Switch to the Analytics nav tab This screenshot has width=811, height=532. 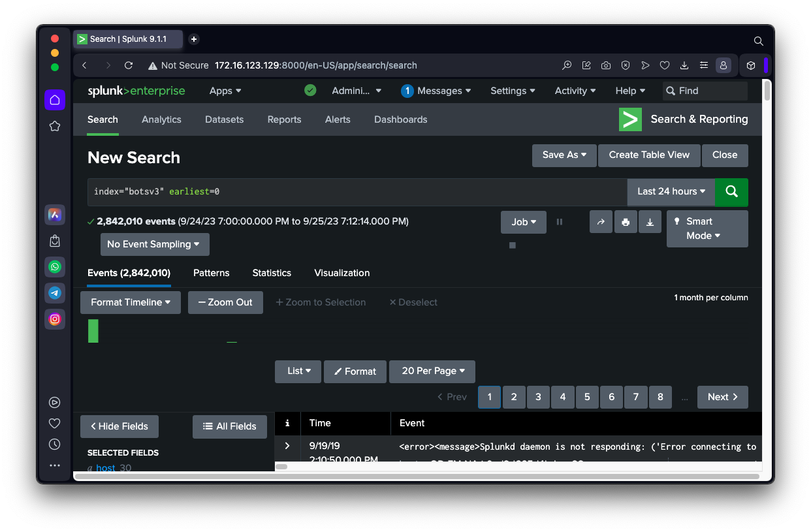[x=161, y=119]
